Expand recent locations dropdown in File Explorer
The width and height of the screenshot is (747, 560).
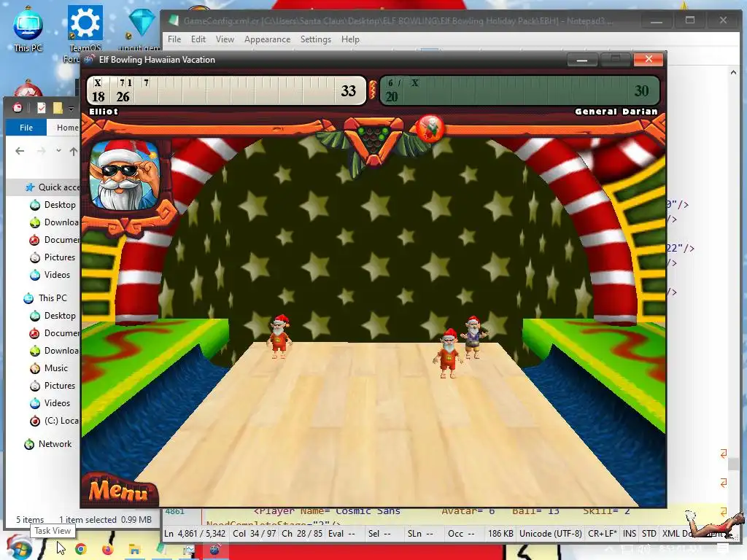(x=58, y=151)
